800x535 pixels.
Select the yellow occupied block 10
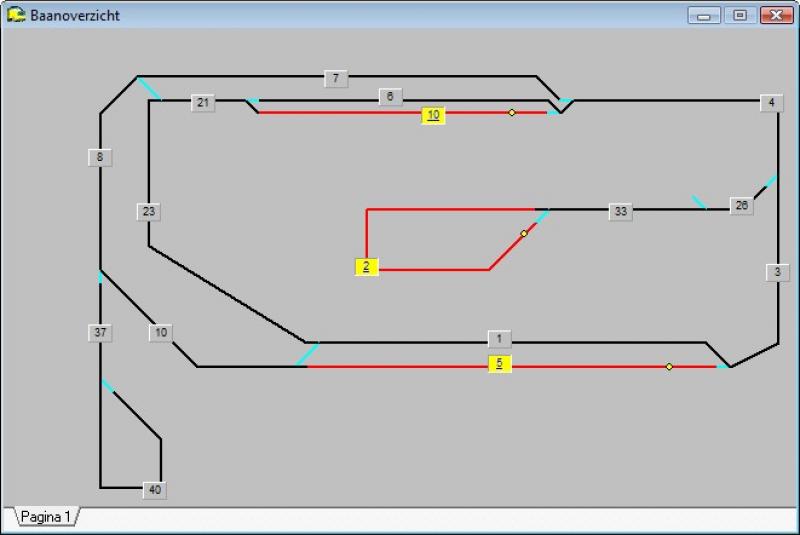[x=433, y=115]
